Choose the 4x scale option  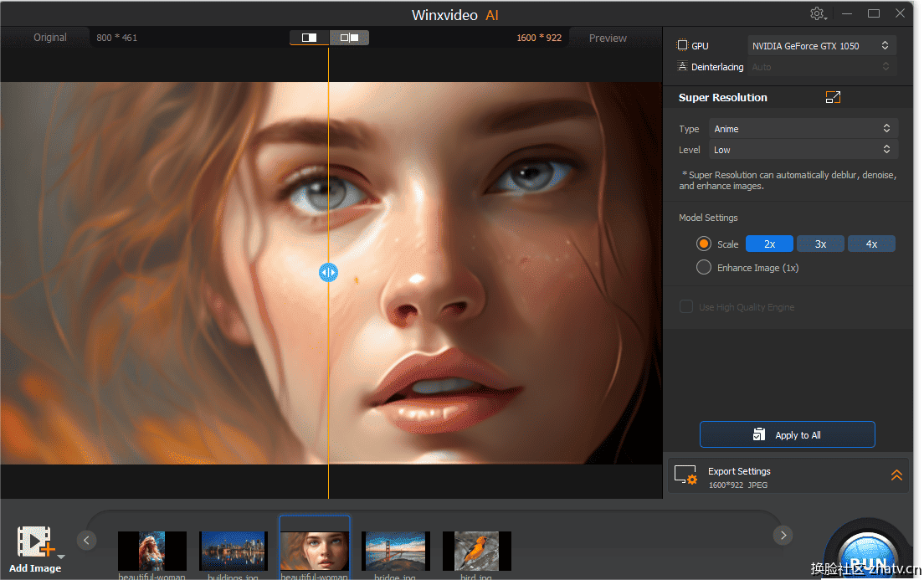click(x=871, y=244)
